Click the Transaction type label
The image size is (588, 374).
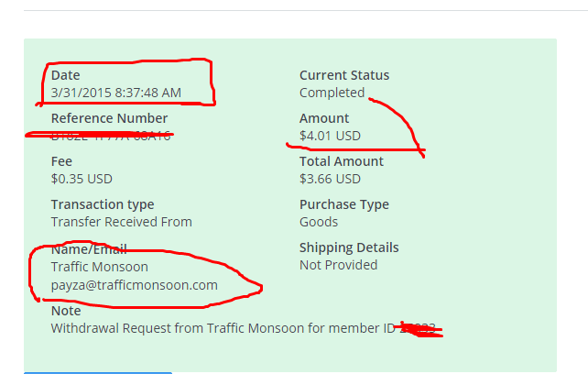[102, 204]
